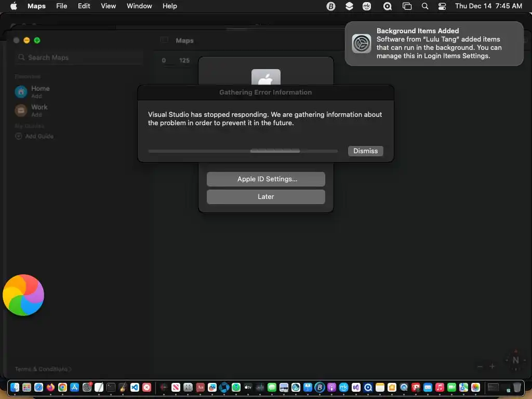Screen dimensions: 532x399
Task: Open Preview from the Dock
Action: tap(284, 387)
